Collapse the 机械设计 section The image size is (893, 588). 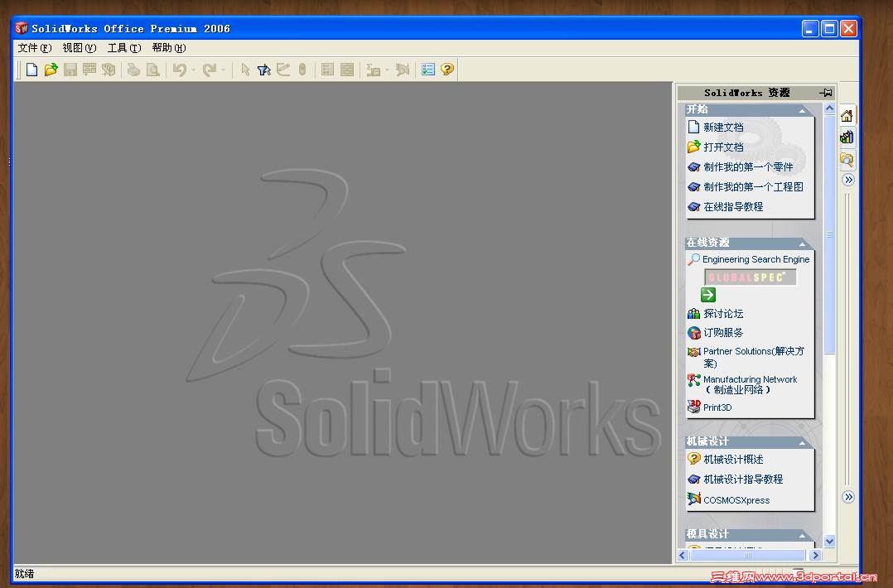[803, 443]
